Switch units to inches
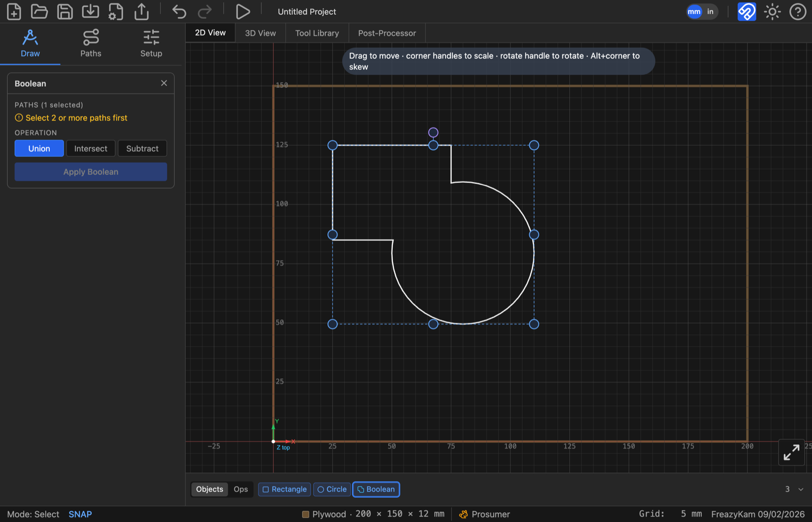Image resolution: width=812 pixels, height=522 pixels. [710, 12]
